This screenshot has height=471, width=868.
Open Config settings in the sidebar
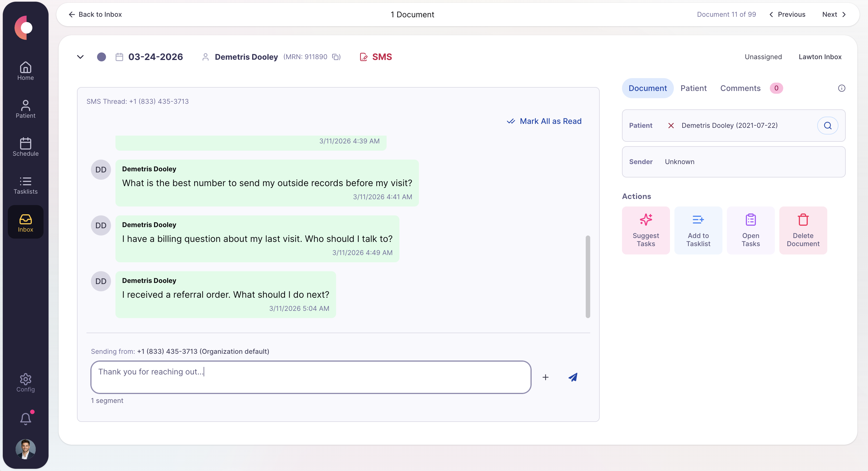(x=26, y=383)
